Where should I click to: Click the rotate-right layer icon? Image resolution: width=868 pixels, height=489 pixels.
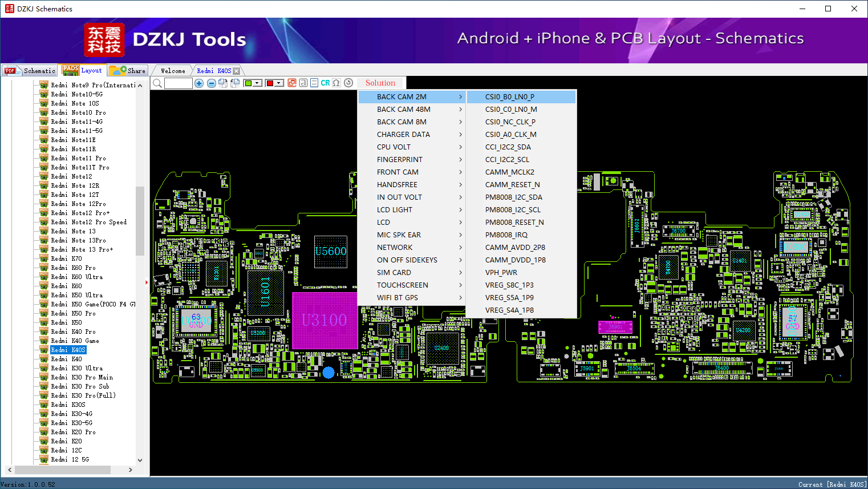coord(223,83)
